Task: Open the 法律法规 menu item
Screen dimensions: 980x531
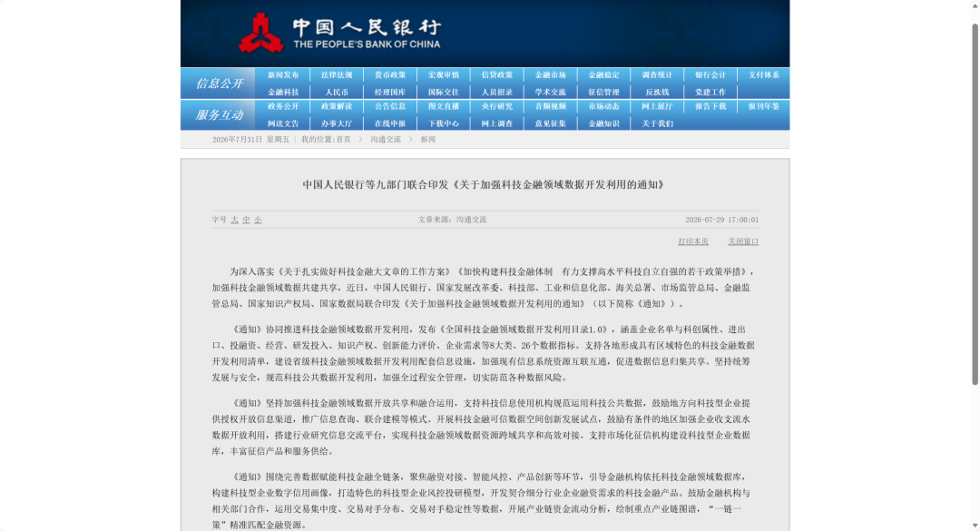Action: point(337,75)
